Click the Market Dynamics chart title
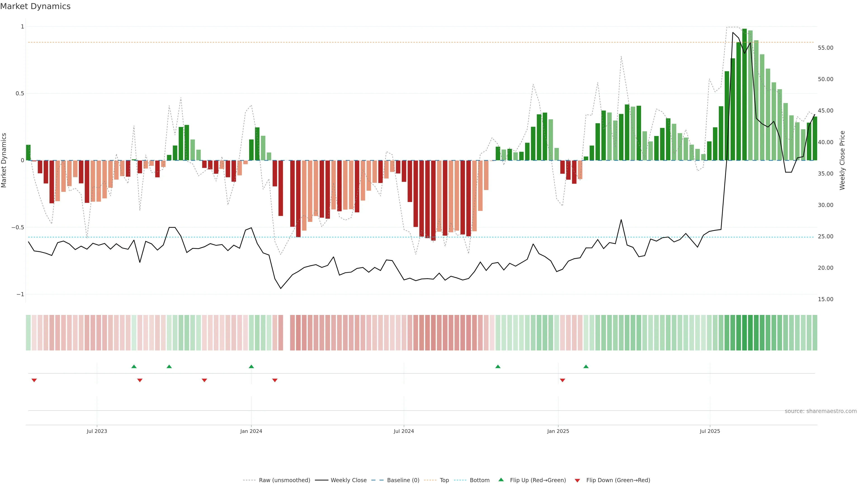This screenshot has height=488, width=868. tap(35, 6)
